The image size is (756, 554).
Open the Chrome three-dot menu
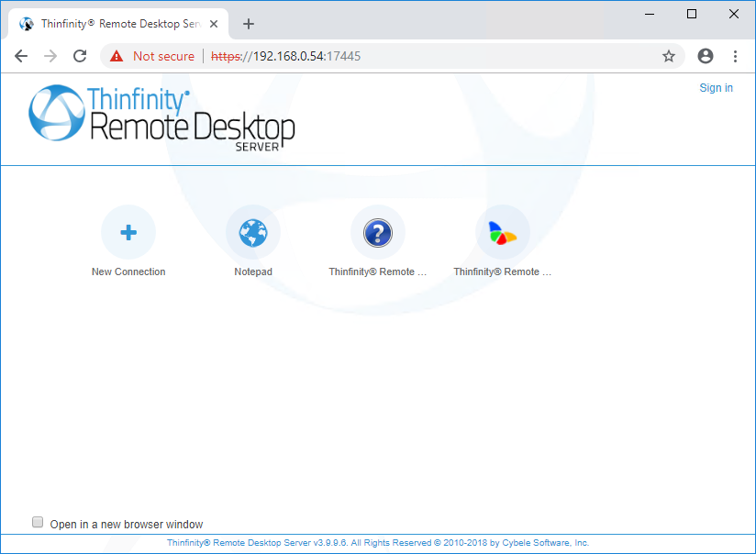(735, 56)
